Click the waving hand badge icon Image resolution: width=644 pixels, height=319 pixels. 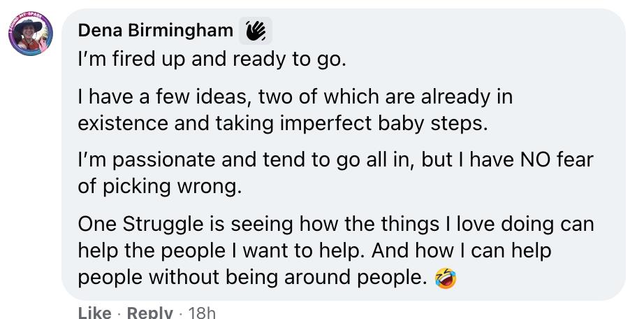point(256,31)
